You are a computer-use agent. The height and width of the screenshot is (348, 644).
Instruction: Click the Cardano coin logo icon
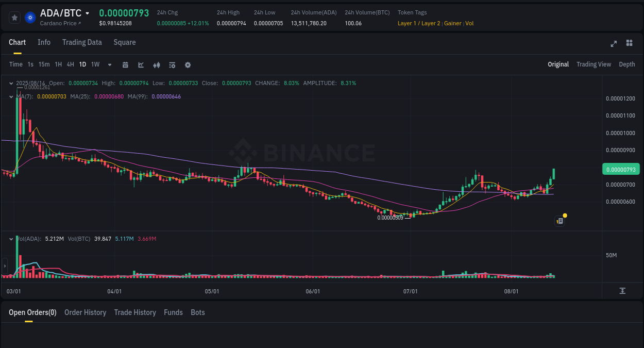(30, 18)
